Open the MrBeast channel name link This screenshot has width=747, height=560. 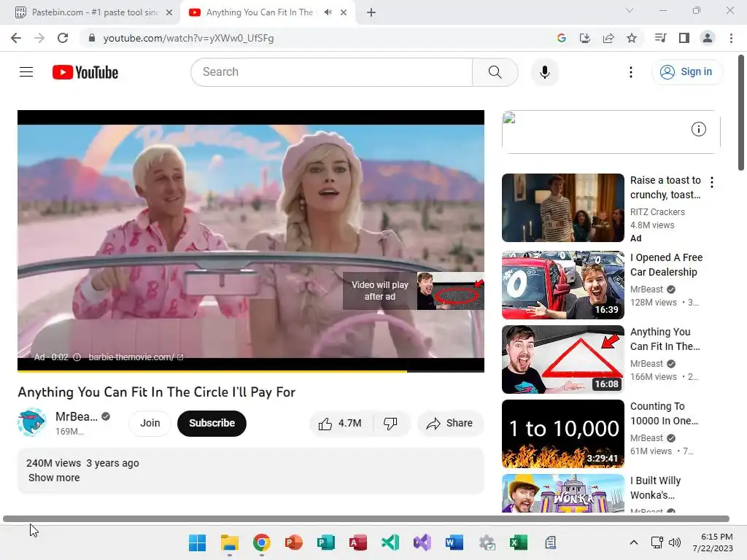coord(76,416)
